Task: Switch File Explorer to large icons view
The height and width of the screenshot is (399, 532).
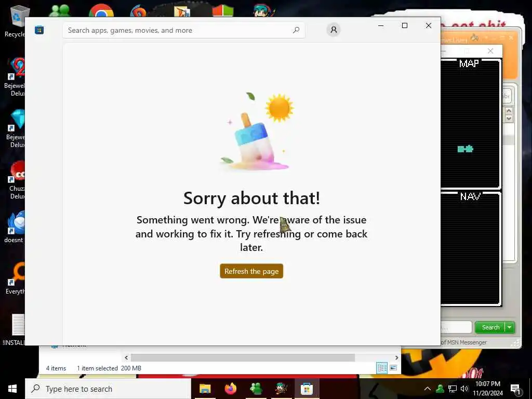Action: [x=393, y=368]
